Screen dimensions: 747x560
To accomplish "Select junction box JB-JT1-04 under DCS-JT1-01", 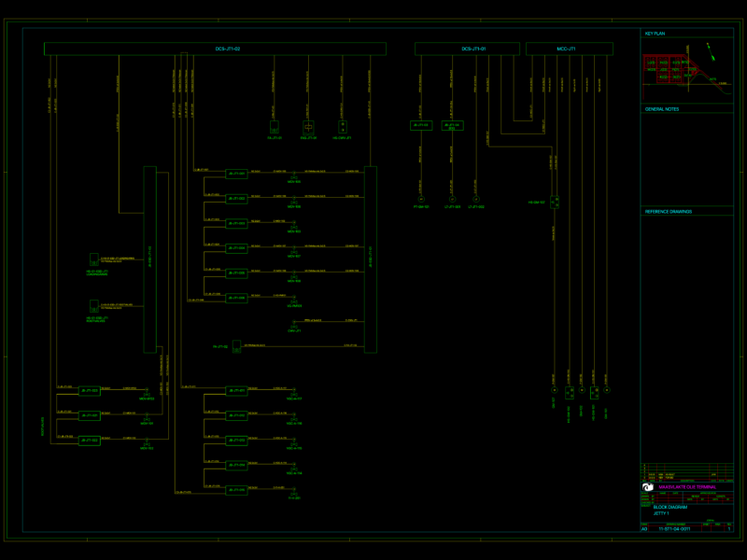I will coord(453,126).
